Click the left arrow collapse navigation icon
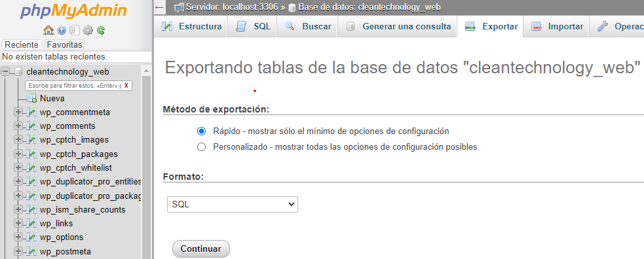644x259 pixels. point(159,7)
